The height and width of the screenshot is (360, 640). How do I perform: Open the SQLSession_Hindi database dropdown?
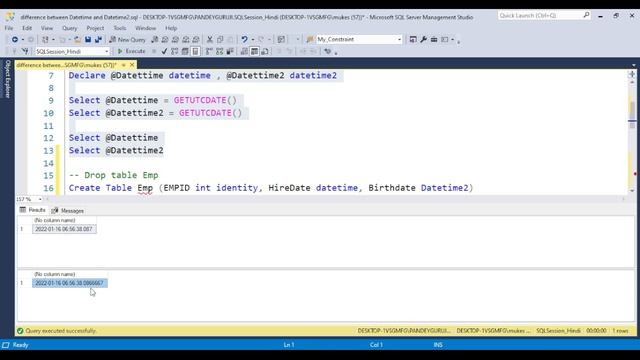pos(107,51)
